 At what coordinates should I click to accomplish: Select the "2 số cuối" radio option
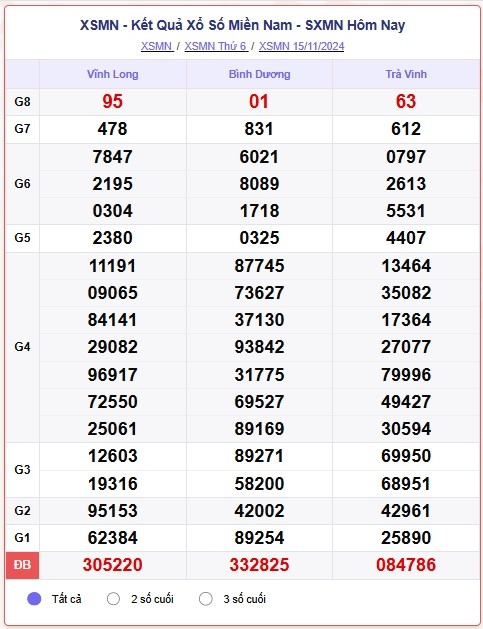pyautogui.click(x=113, y=599)
